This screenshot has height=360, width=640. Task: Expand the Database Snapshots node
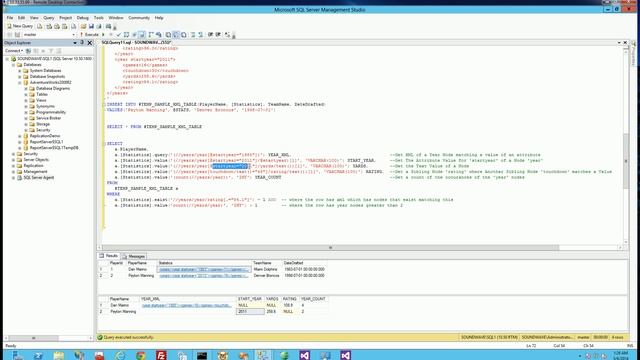point(20,76)
